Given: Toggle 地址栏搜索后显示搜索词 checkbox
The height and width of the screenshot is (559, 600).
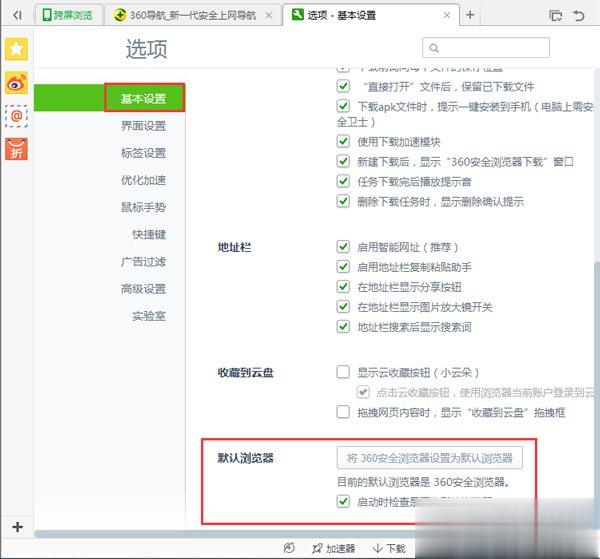Looking at the screenshot, I should [343, 326].
